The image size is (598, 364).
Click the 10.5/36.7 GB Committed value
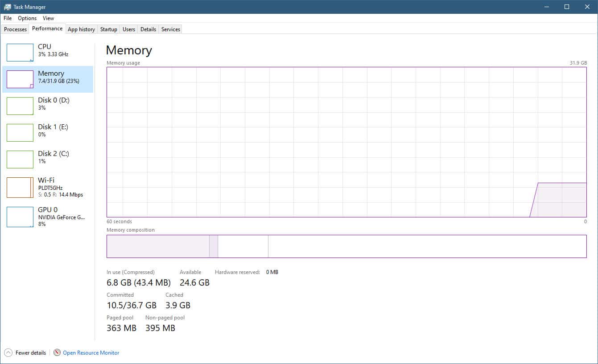pos(132,305)
